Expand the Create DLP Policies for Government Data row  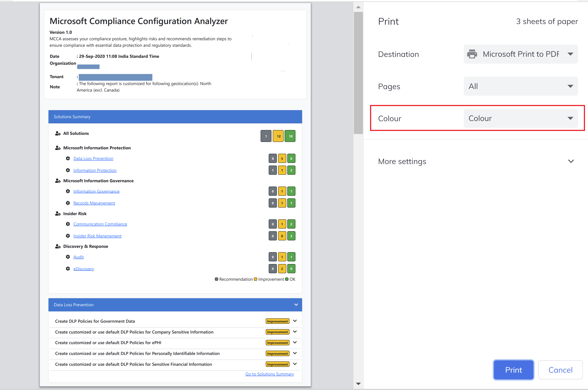295,321
